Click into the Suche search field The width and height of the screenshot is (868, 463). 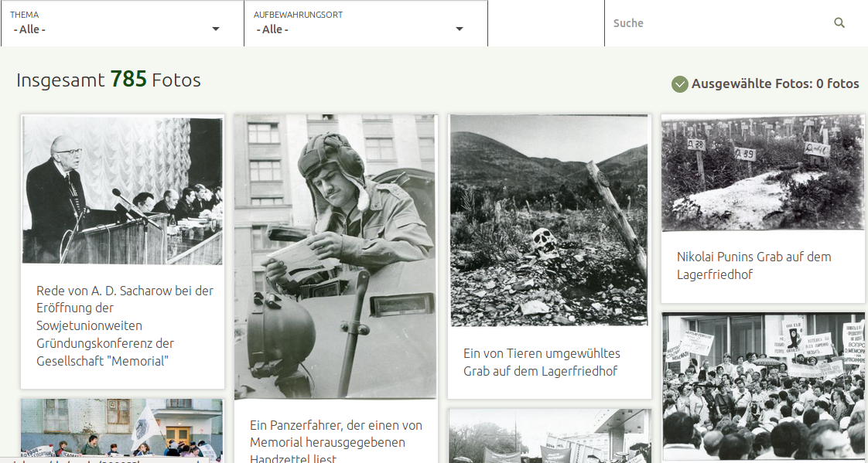tap(719, 23)
